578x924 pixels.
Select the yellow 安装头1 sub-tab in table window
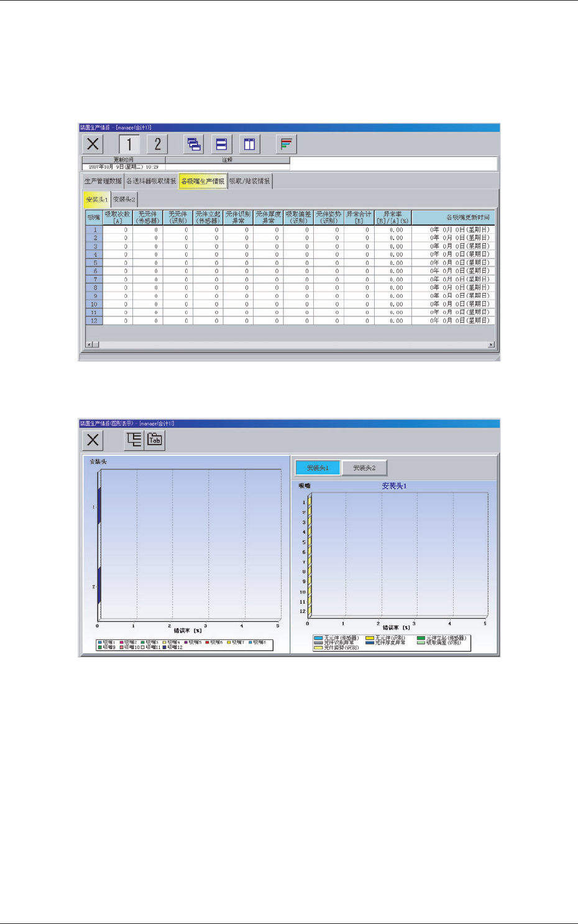(97, 200)
